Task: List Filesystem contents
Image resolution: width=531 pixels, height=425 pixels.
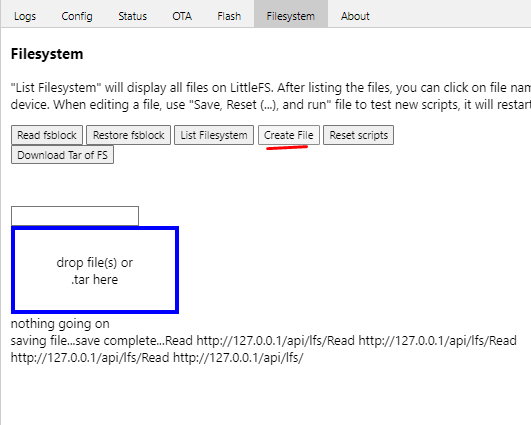Action: (214, 135)
